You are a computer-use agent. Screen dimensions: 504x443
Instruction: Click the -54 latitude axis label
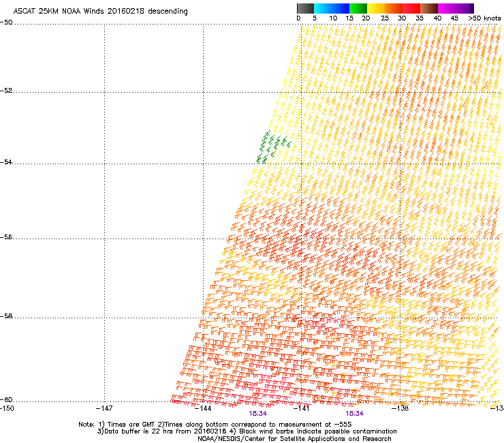(x=6, y=162)
